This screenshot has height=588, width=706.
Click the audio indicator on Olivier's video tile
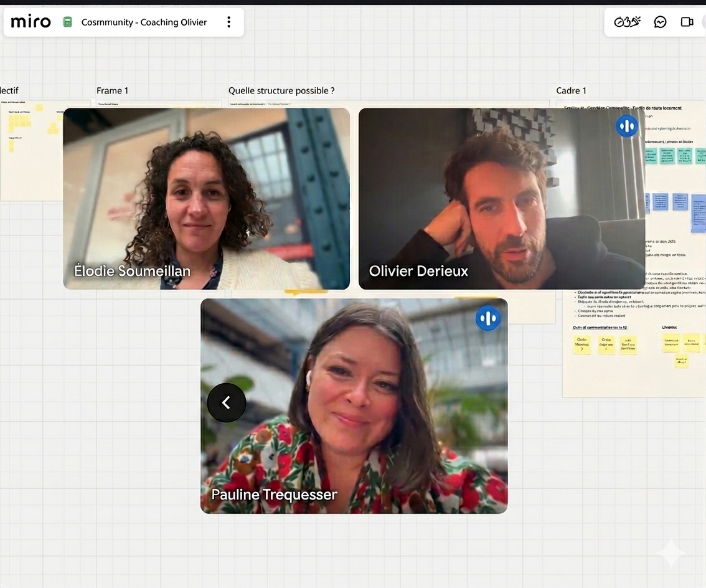[x=627, y=126]
